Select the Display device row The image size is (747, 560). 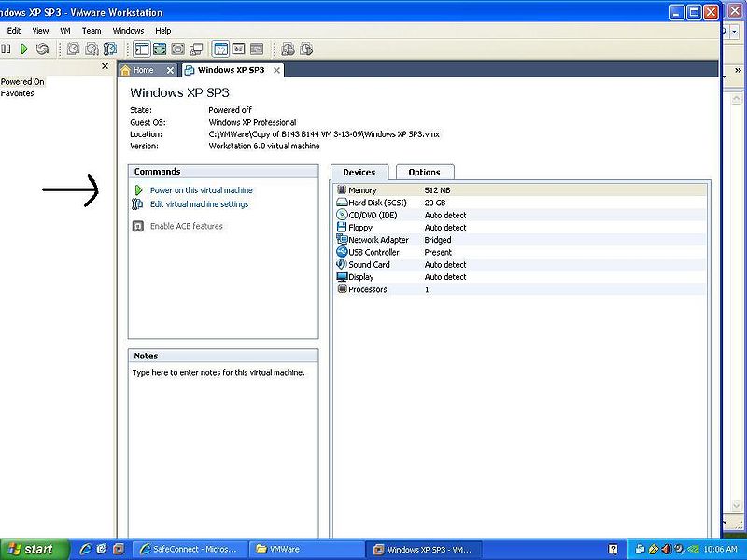point(520,277)
